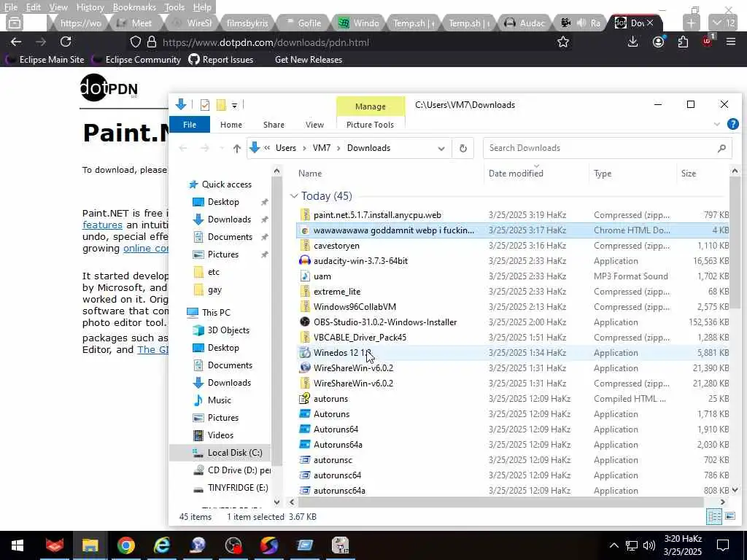Click the Explorer breadcrumb overflow chevron

(267, 148)
